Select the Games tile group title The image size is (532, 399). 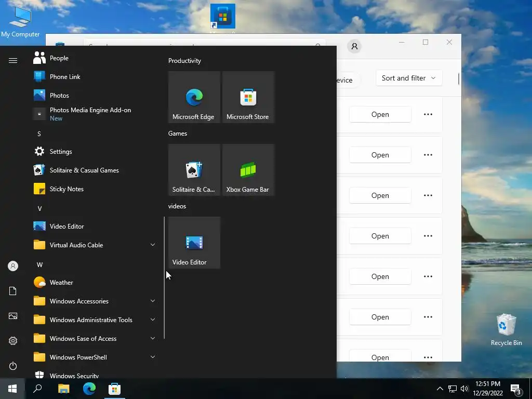coord(178,134)
